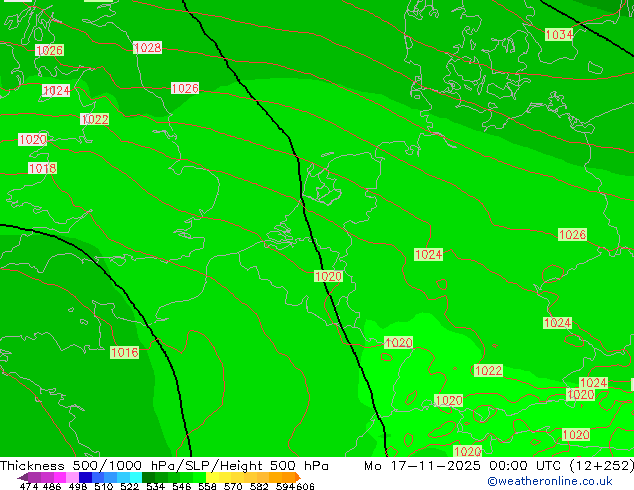Click the legend value 498
The width and height of the screenshot is (634, 490).
(x=78, y=486)
